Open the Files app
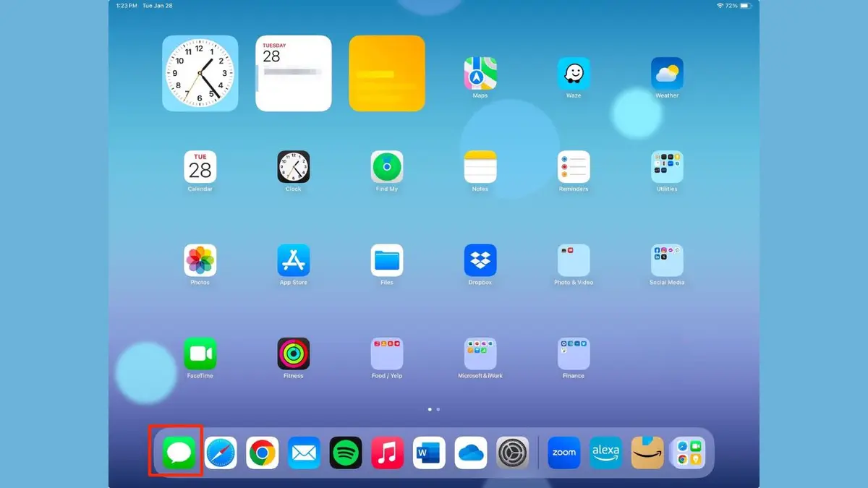The width and height of the screenshot is (868, 488). pyautogui.click(x=387, y=260)
